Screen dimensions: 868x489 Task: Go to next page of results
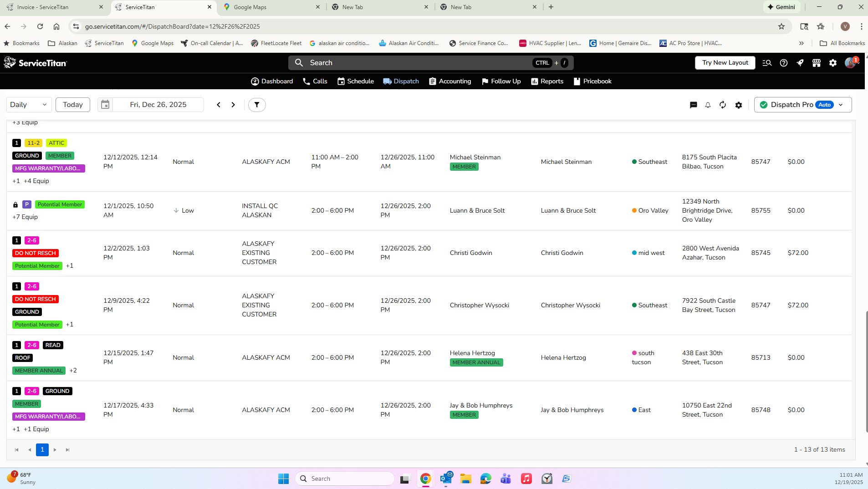pyautogui.click(x=55, y=450)
